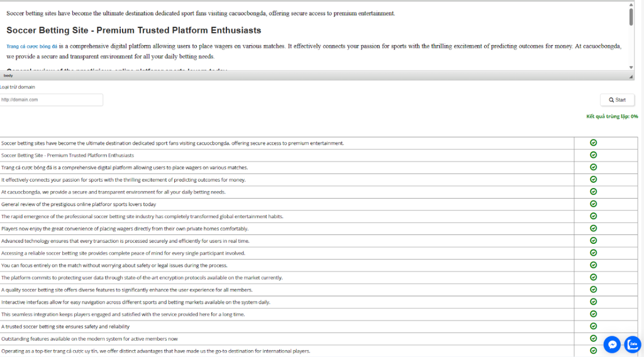
Task: Click the 'Kết quả trùng lặp: 0%' result text
Action: 611,116
